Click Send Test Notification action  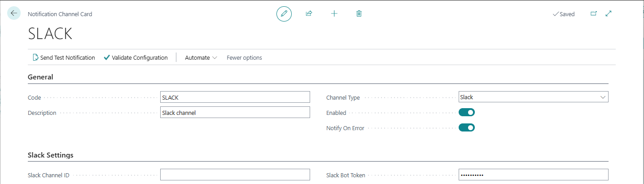(64, 57)
